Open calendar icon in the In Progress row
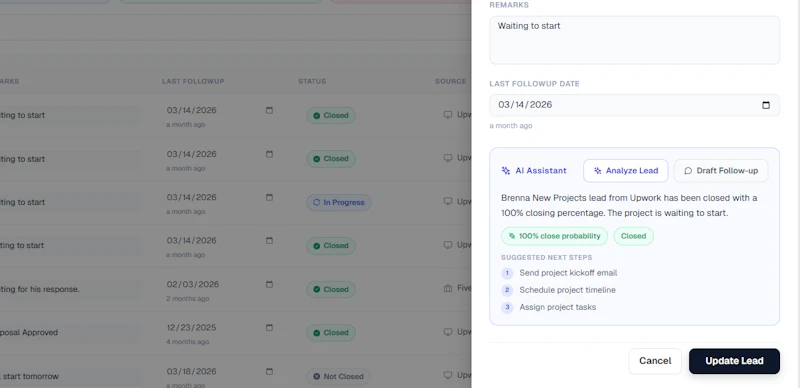 click(269, 198)
